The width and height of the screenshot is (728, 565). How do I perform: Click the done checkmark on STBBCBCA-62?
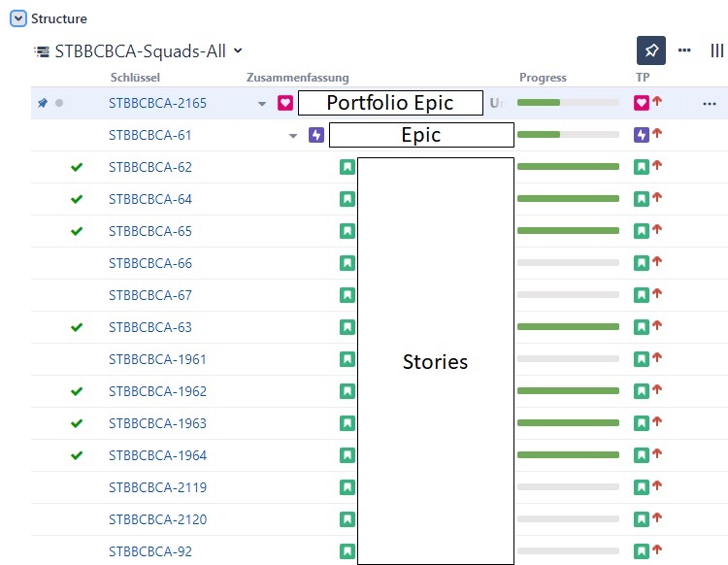click(77, 167)
